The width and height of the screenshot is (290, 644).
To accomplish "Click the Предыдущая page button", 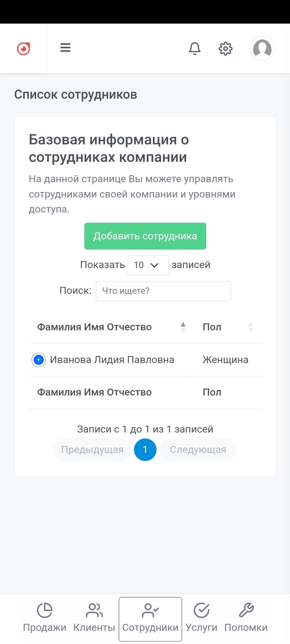I will [92, 450].
